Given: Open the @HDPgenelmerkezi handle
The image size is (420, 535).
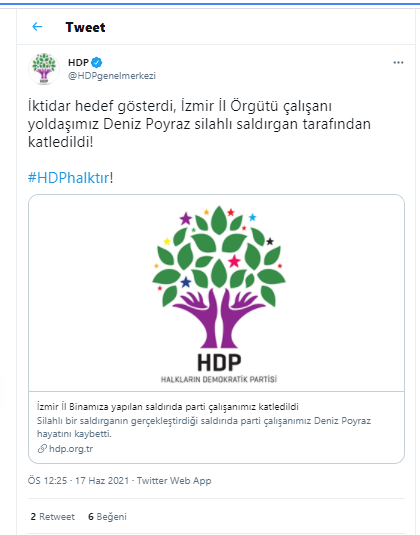Looking at the screenshot, I should coord(112,76).
